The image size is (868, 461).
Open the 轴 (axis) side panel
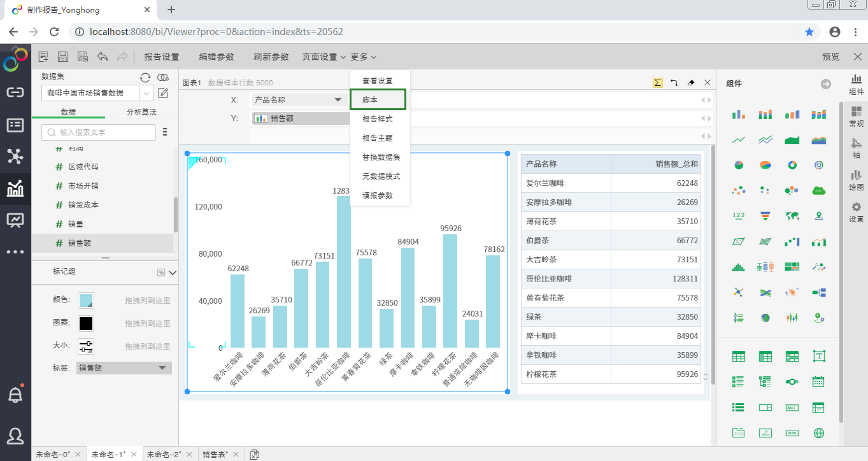click(856, 148)
